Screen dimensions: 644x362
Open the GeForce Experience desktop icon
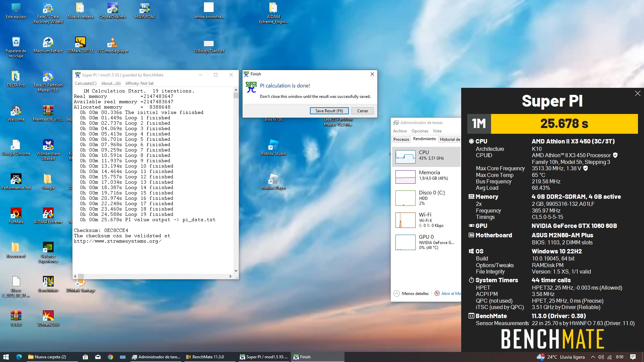48,252
